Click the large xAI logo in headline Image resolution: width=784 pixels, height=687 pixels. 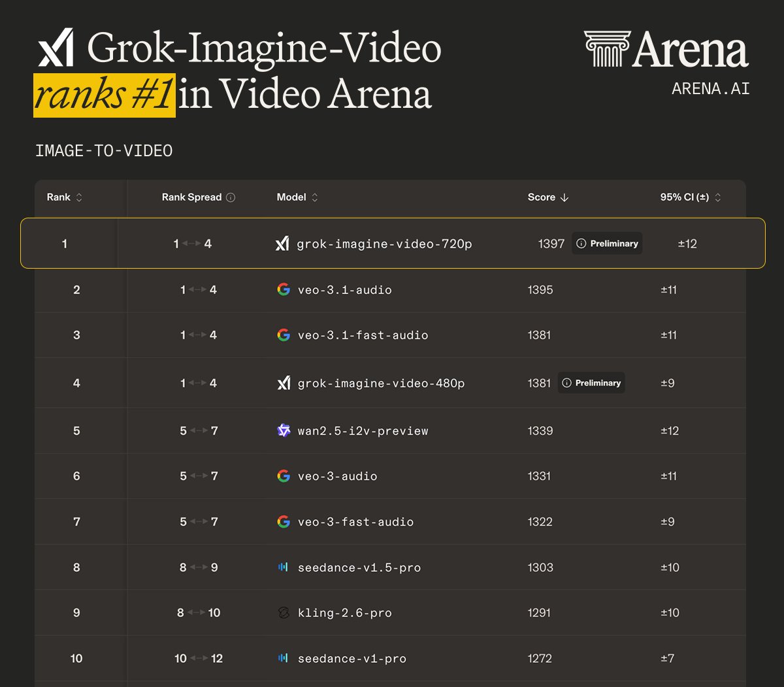[56, 48]
